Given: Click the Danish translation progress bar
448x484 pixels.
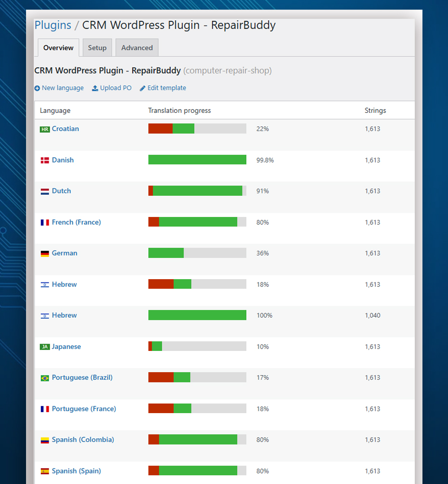Looking at the screenshot, I should click(x=197, y=160).
